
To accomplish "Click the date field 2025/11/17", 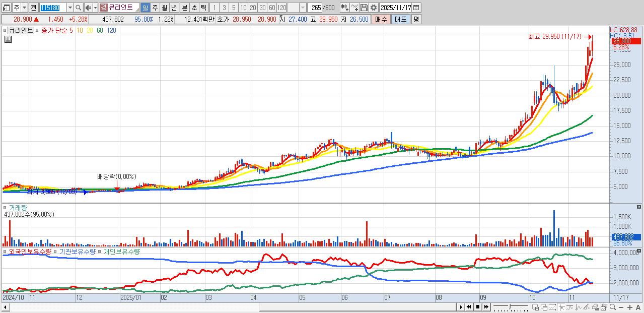I will click(396, 8).
